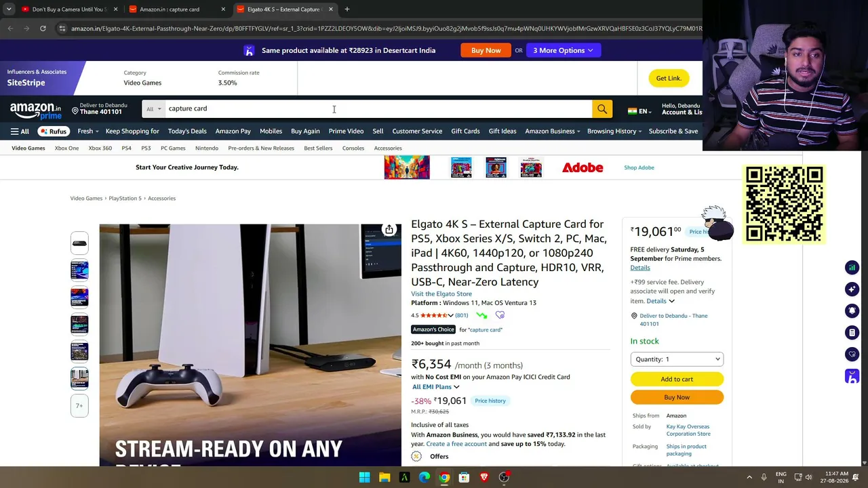This screenshot has height=488, width=868.
Task: Expand the Amazon Business menu
Action: point(552,131)
